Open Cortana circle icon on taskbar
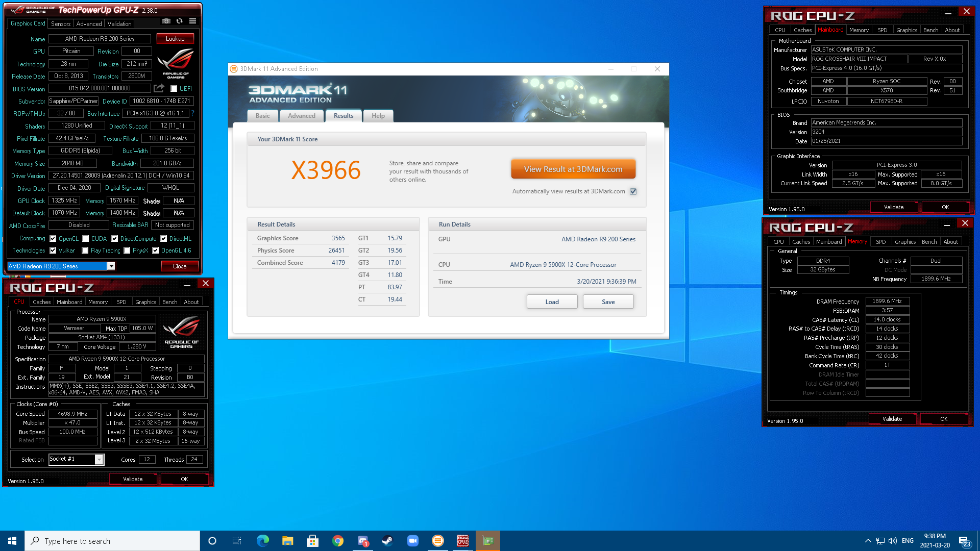This screenshot has width=980, height=551. 212,541
